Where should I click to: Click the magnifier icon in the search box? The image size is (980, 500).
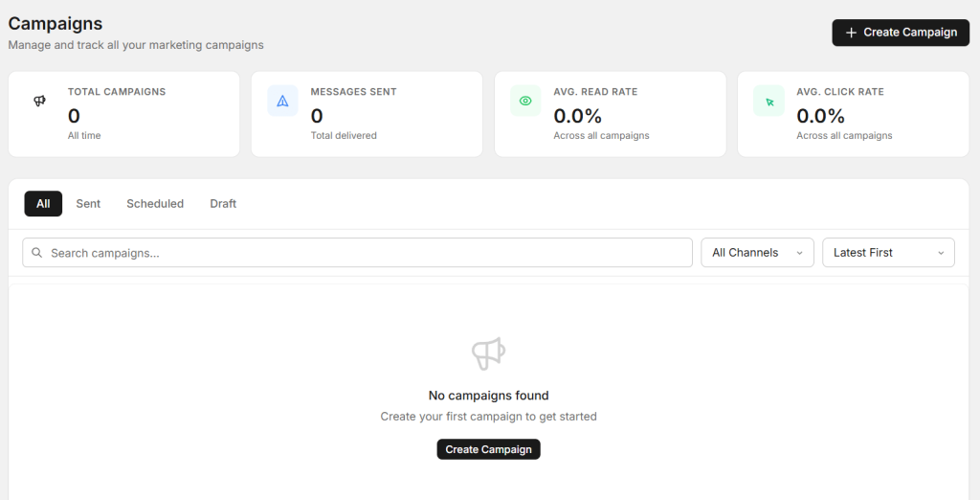click(37, 252)
